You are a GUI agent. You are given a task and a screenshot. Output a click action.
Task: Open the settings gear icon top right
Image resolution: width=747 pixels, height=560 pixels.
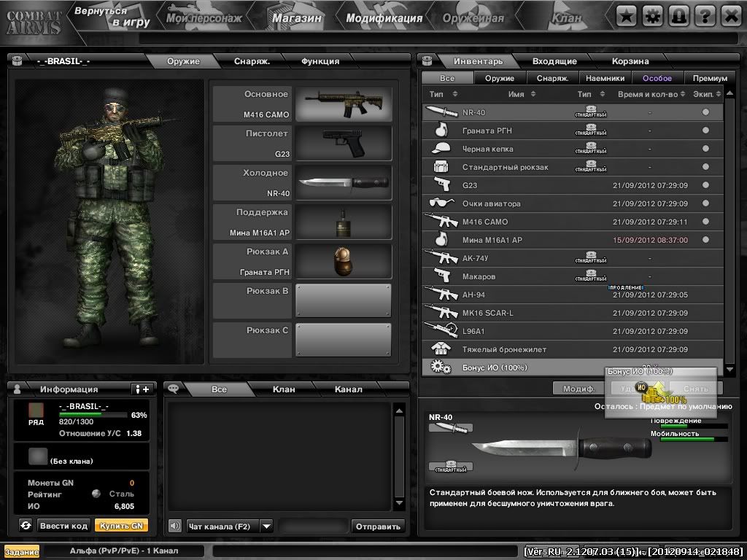(652, 15)
